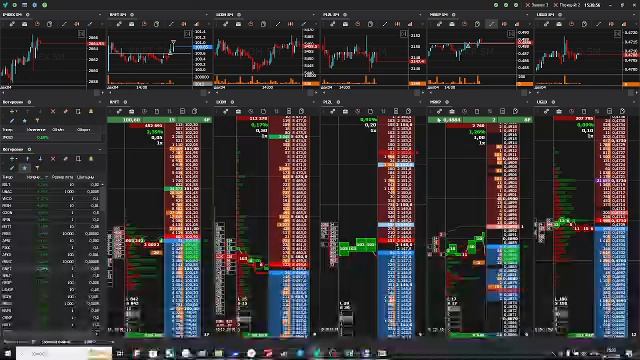Sort lower watchlist by Размер лота column header
Image resolution: width=640 pixels, height=360 pixels.
62,177
